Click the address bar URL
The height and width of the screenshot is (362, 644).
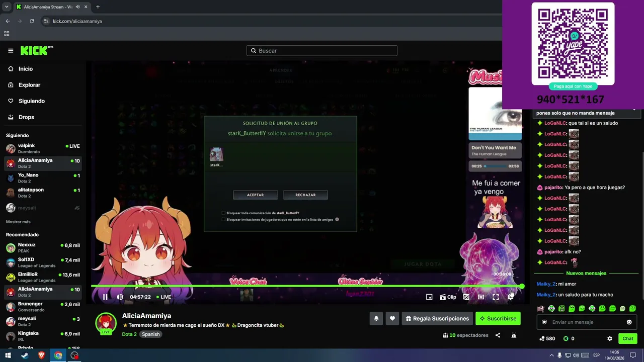[77, 21]
